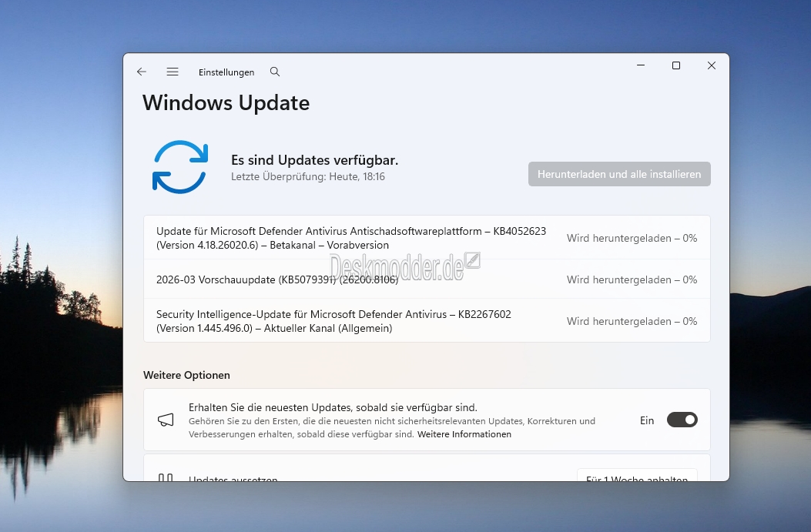Screen dimensions: 811x532
Task: Click the Für 1 Woche anhalten button
Action: [x=637, y=477]
